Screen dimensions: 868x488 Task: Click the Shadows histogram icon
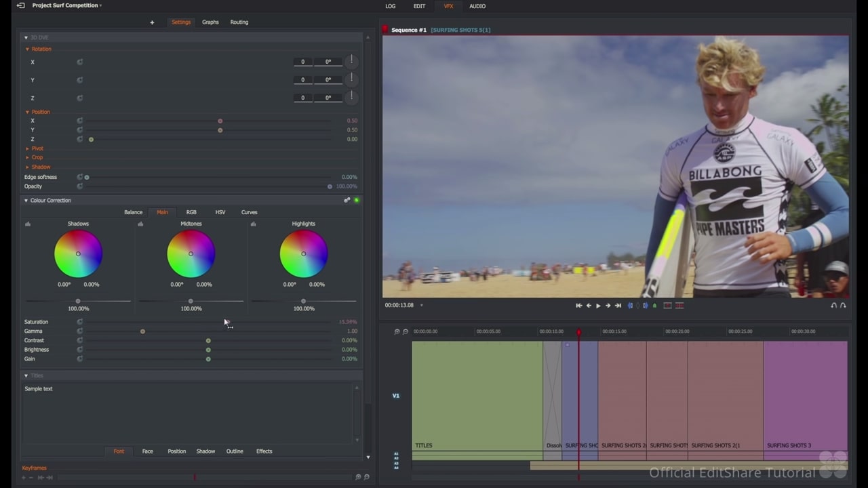[x=28, y=224]
